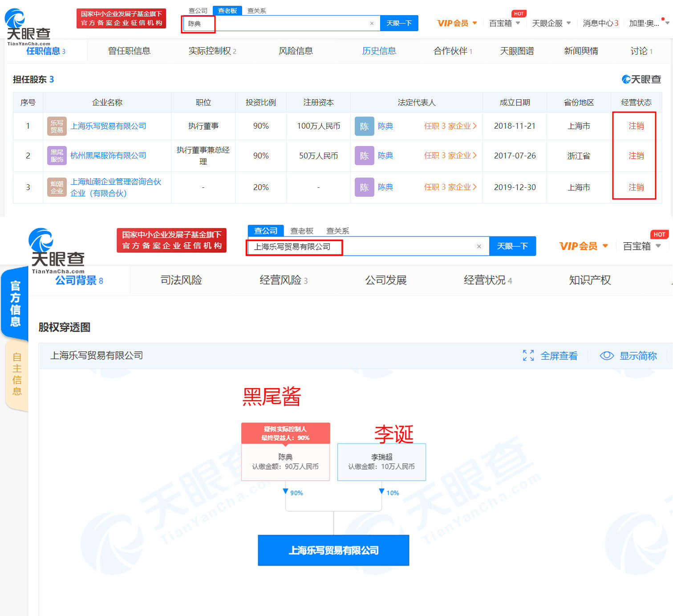Image resolution: width=673 pixels, height=616 pixels.
Task: Open the 上海灿潮企业管理咨询合伙企业 link
Action: point(116,187)
